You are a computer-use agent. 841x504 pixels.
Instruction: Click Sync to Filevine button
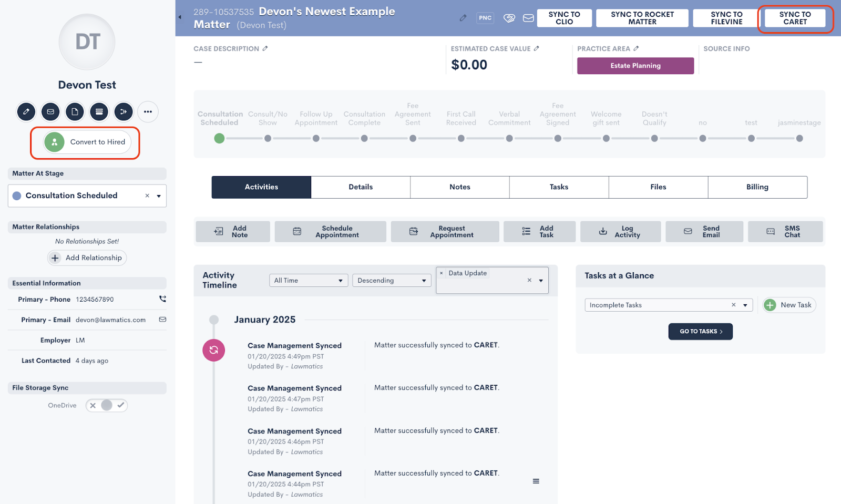[726, 18]
